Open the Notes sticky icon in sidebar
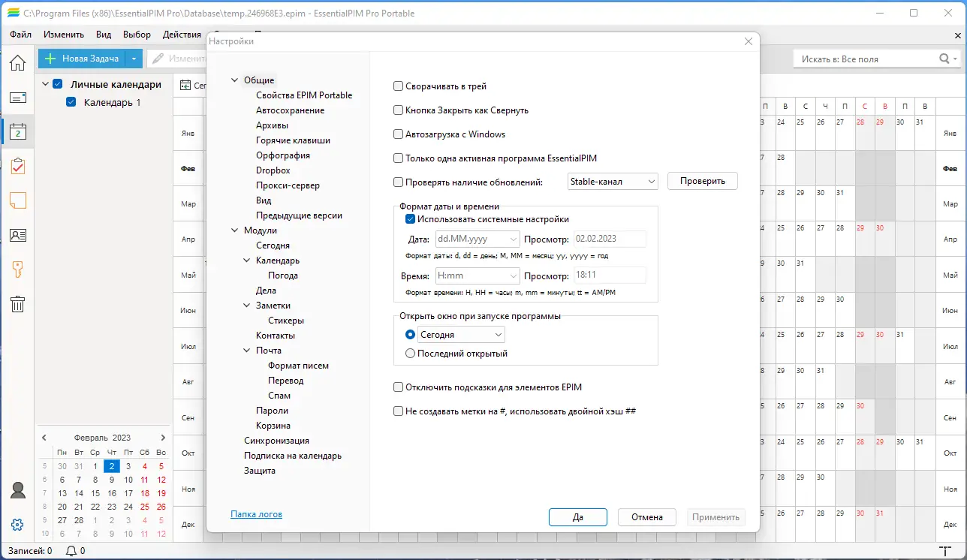This screenshot has width=967, height=560. (18, 200)
